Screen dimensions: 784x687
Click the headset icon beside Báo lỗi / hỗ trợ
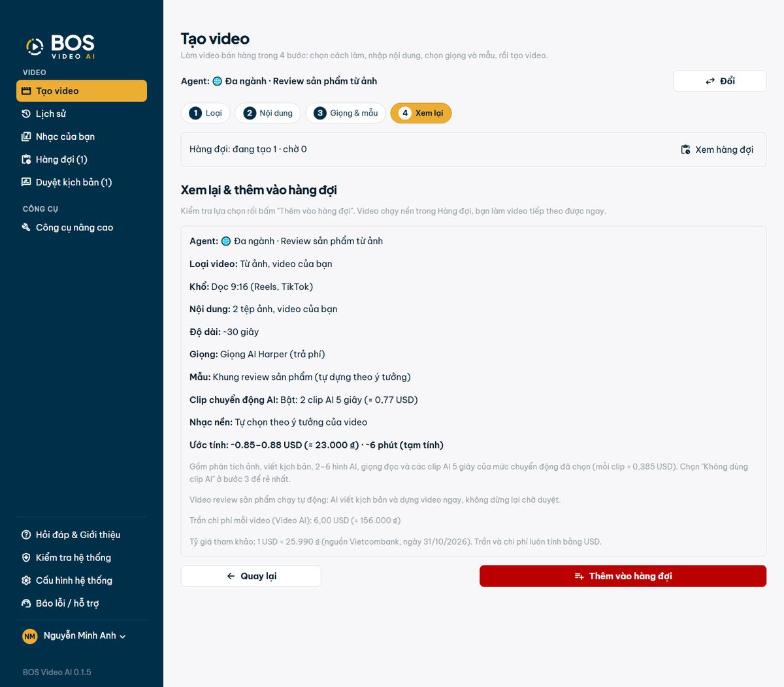(26, 603)
